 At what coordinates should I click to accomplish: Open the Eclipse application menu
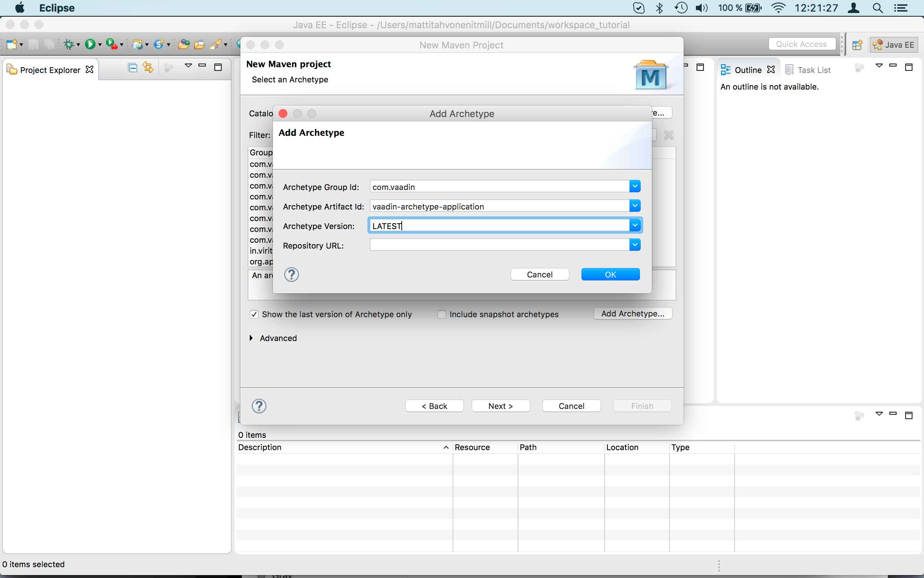pos(57,8)
